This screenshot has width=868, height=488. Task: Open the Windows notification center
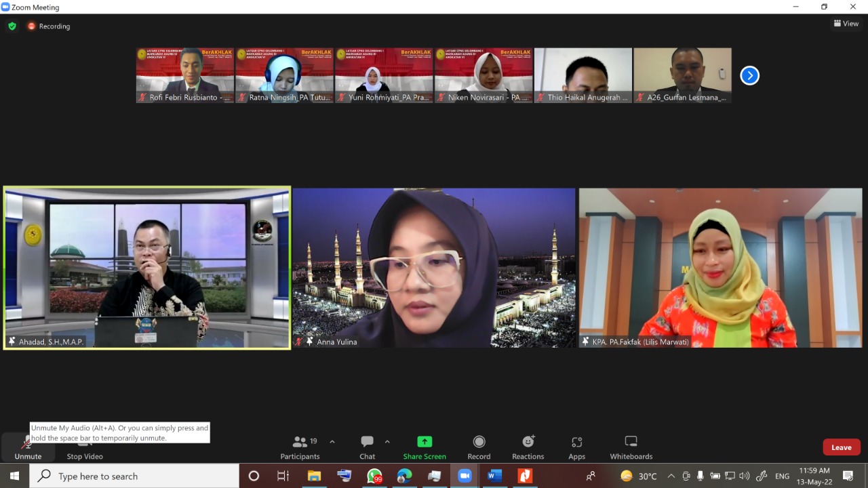click(848, 476)
